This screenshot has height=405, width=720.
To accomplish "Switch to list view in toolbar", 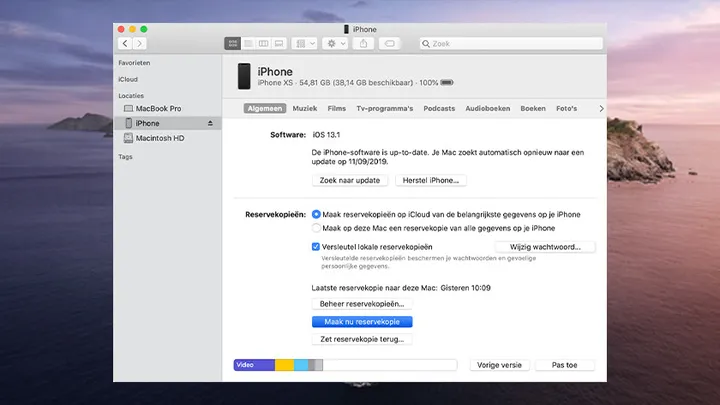I will pos(248,44).
